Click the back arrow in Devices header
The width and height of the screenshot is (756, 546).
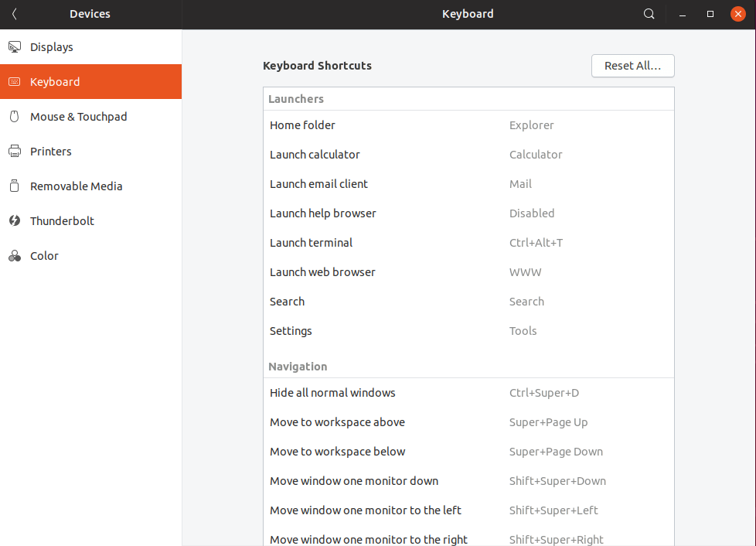[x=15, y=14]
